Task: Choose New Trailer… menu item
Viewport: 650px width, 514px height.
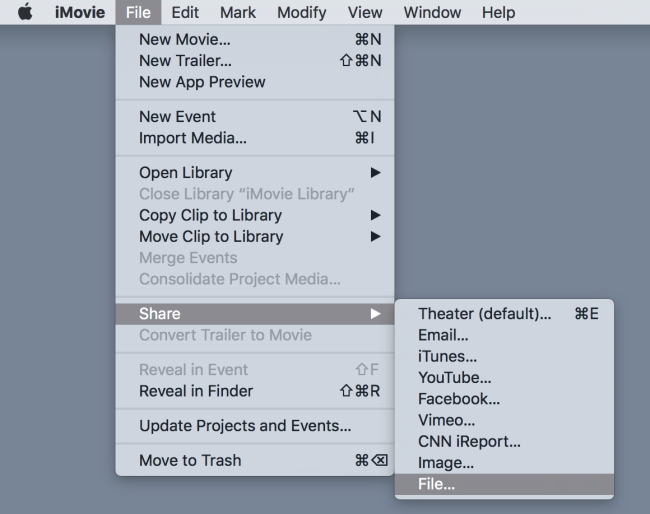Action: tap(255, 61)
